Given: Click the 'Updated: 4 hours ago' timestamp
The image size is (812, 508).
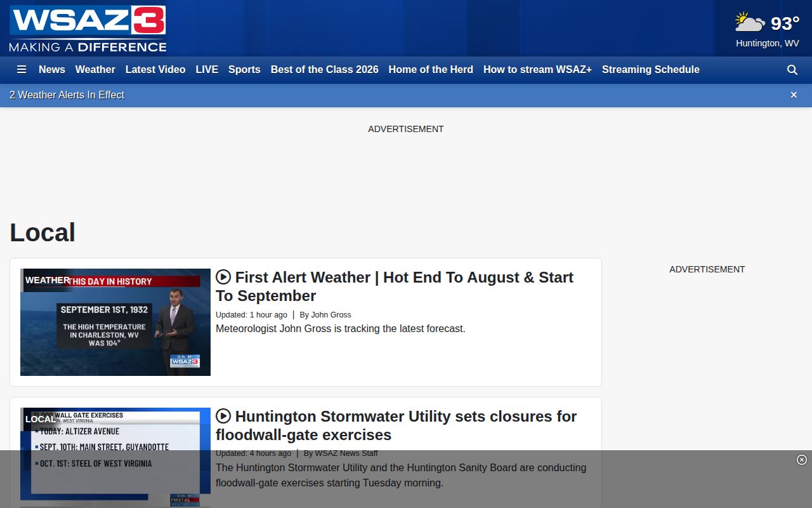Looking at the screenshot, I should pyautogui.click(x=253, y=453).
